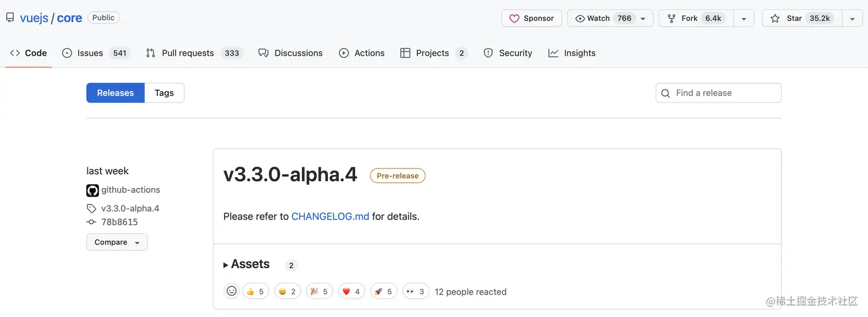Click the search magnifier icon
868x317 pixels.
(x=665, y=93)
